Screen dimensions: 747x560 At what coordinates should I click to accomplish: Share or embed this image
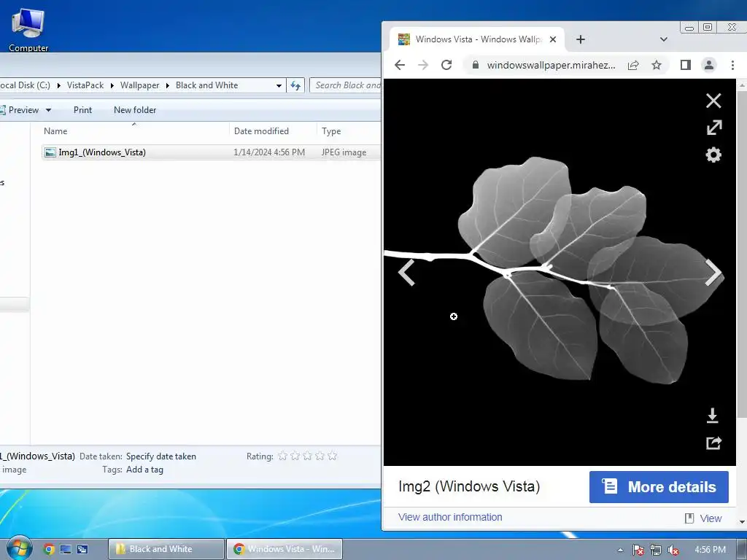713,443
